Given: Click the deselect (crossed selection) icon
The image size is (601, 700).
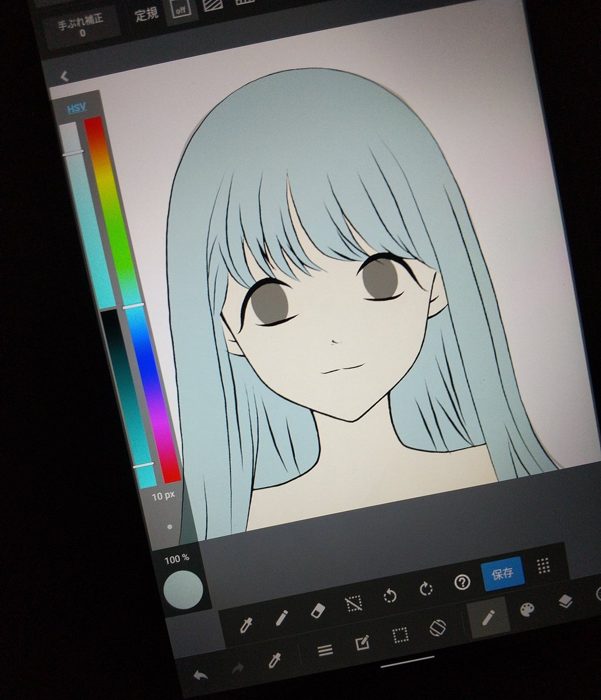Looking at the screenshot, I should (354, 604).
